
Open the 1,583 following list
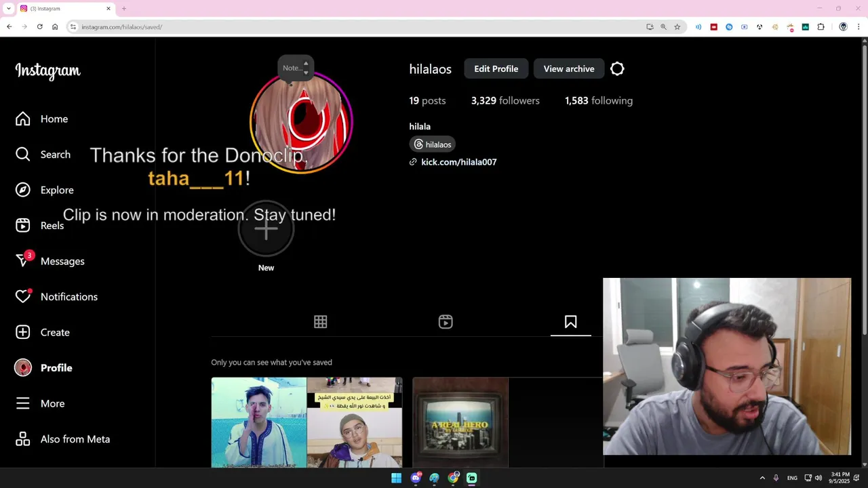click(x=599, y=100)
